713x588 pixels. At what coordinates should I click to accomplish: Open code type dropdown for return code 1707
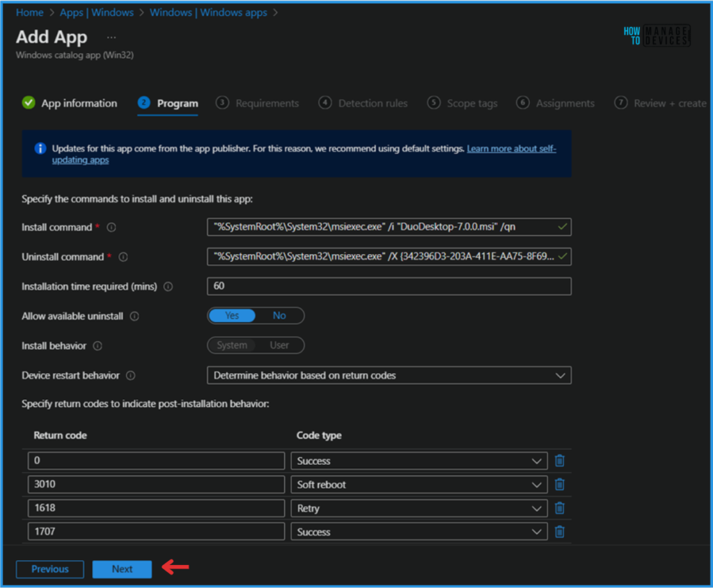tap(419, 532)
